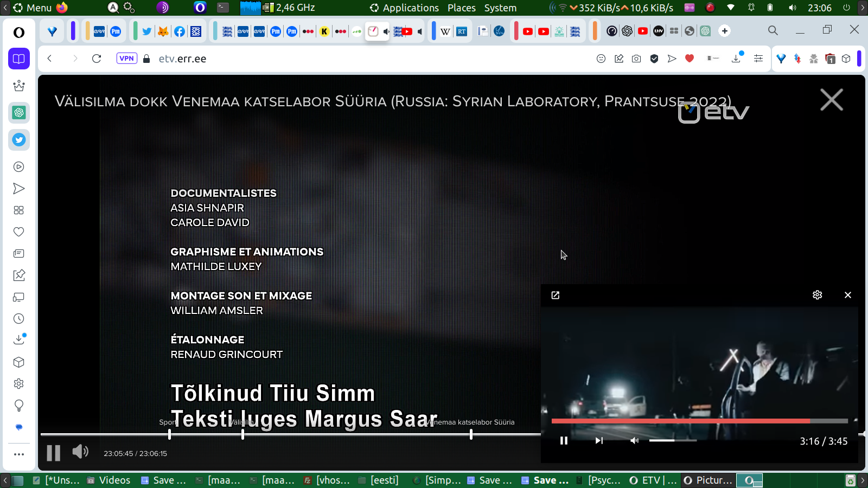Open the Applications menu

405,8
